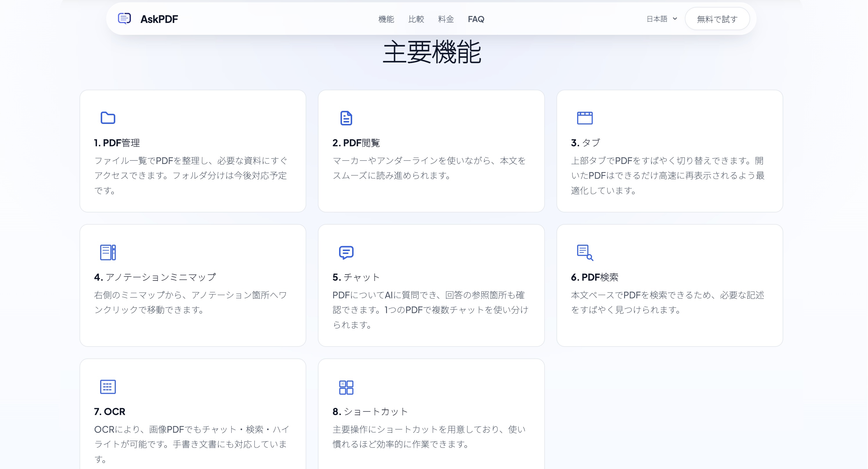Click the heading 4. アノテーションミニマップ
The height and width of the screenshot is (469, 868).
155,277
